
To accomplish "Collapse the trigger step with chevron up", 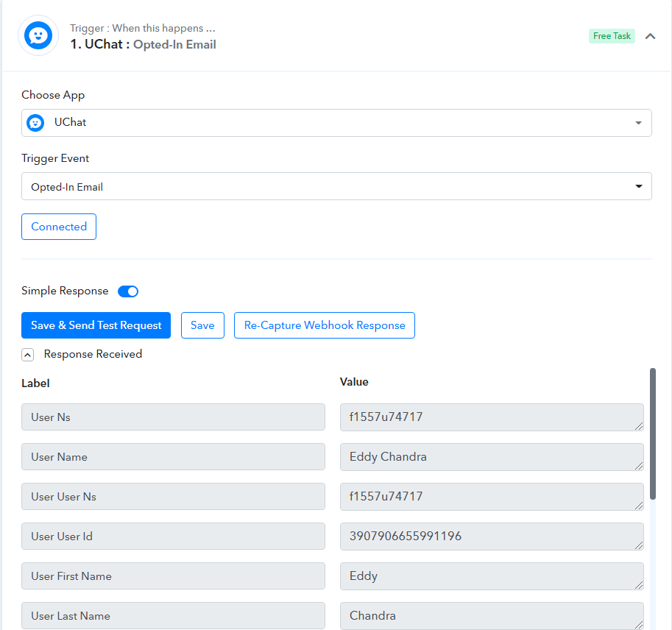I will (x=650, y=36).
